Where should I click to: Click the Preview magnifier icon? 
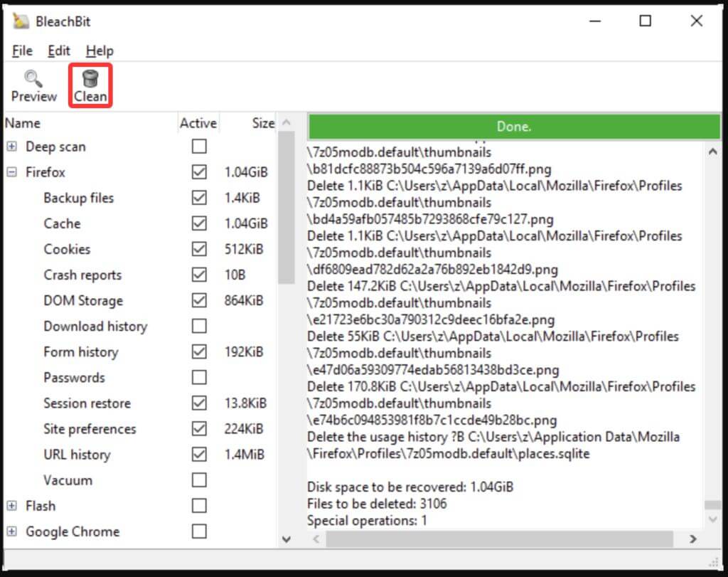(x=33, y=78)
